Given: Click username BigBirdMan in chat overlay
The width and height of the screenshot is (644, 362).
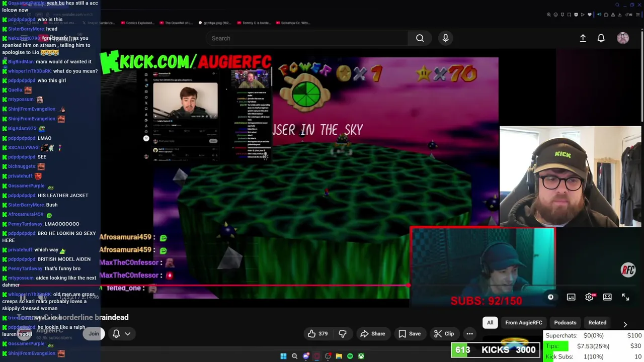Looking at the screenshot, I should coord(21,61).
